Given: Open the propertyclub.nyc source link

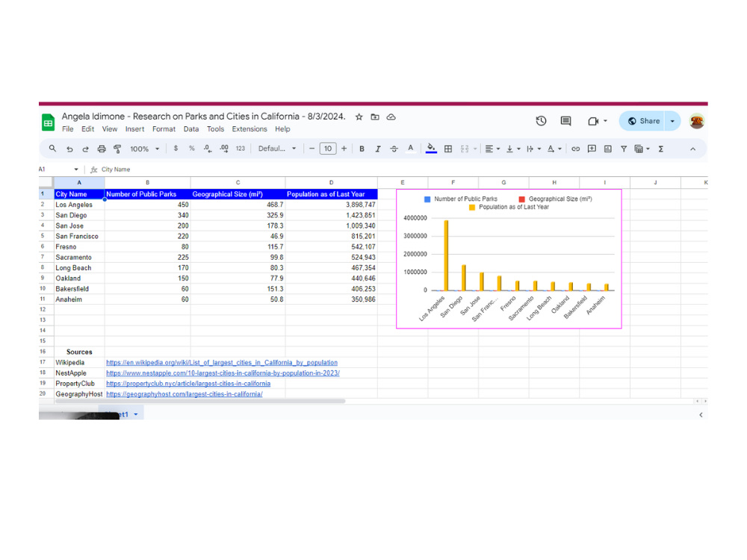Looking at the screenshot, I should point(188,384).
